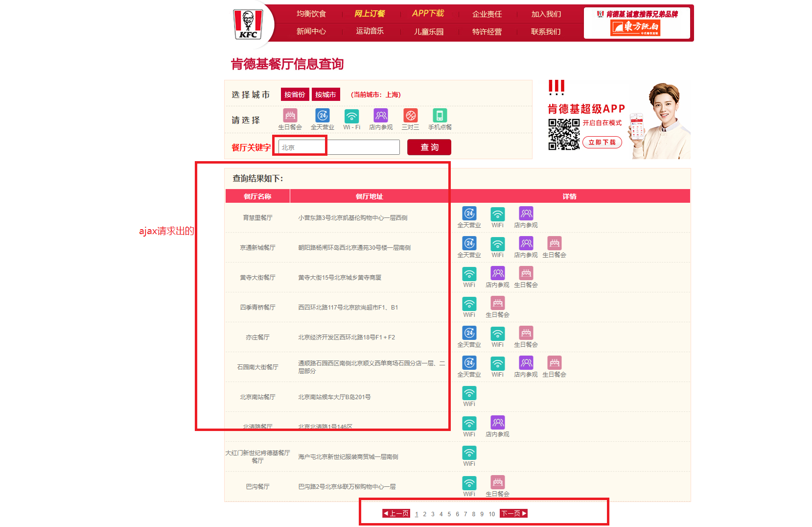
Task: Open the 新闻中心 menu item
Action: 311,31
